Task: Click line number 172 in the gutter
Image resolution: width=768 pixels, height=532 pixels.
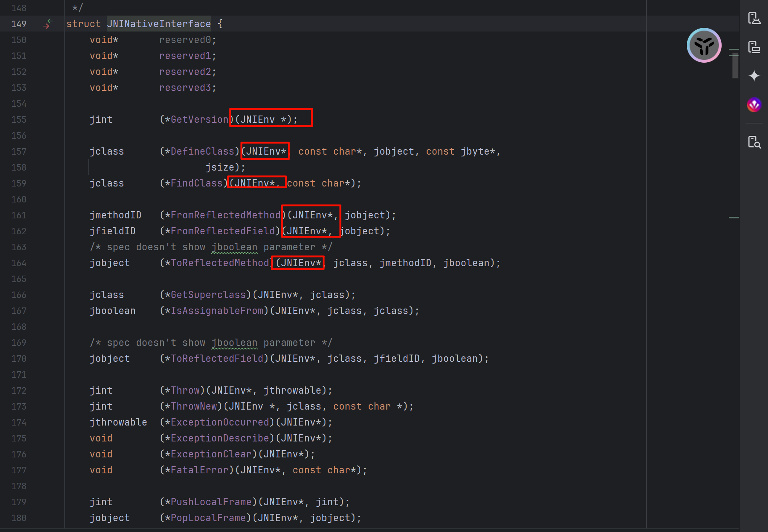Action: 19,390
